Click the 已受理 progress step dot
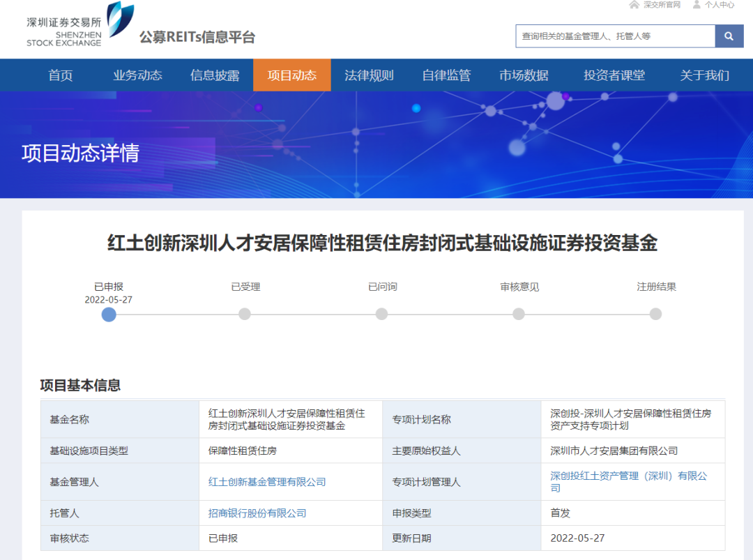 pyautogui.click(x=245, y=314)
